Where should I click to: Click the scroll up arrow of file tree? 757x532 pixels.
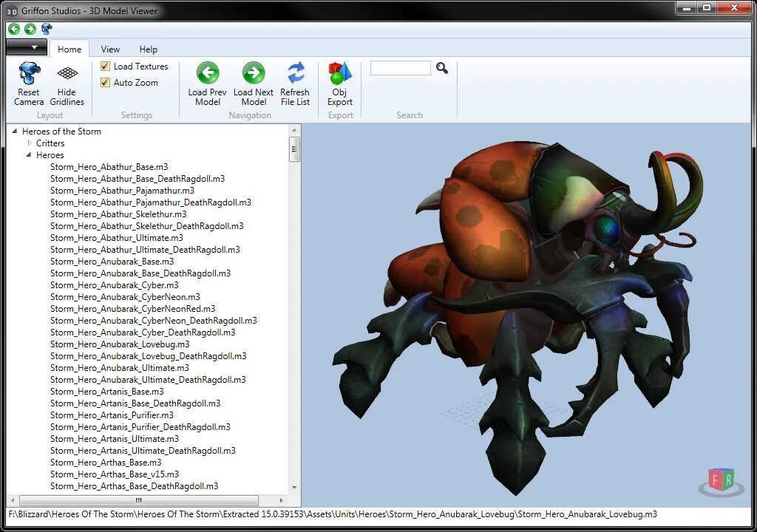[294, 130]
